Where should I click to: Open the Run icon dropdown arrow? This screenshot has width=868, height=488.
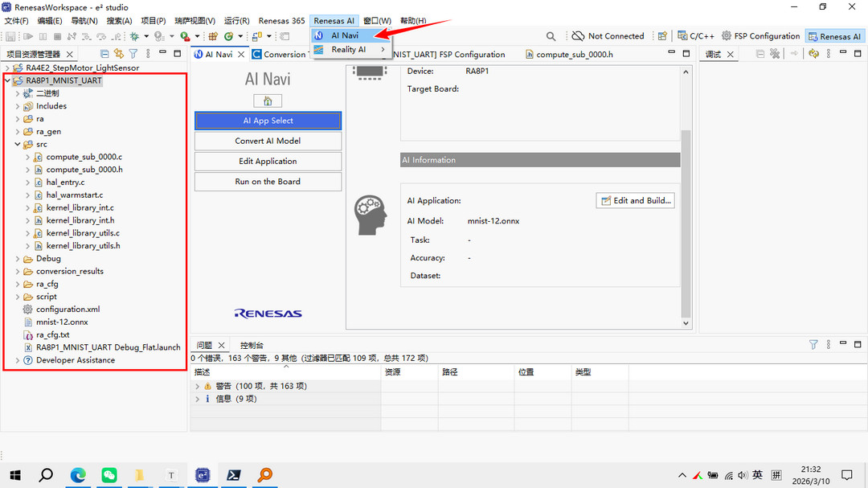click(x=172, y=36)
